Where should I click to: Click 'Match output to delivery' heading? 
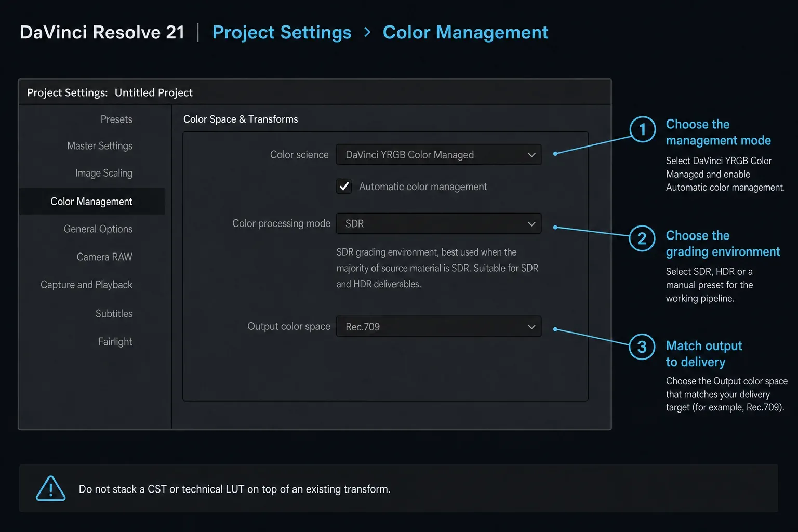click(704, 354)
